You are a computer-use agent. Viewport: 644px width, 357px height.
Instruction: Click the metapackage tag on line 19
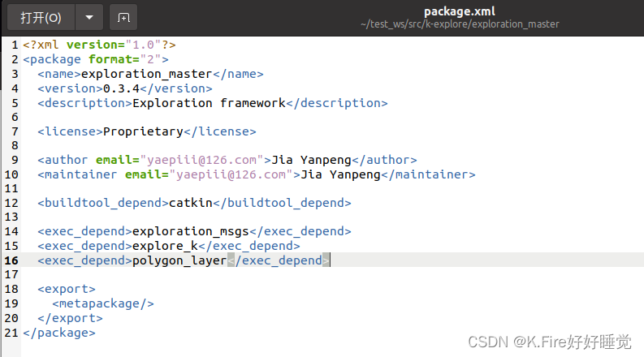click(x=103, y=303)
